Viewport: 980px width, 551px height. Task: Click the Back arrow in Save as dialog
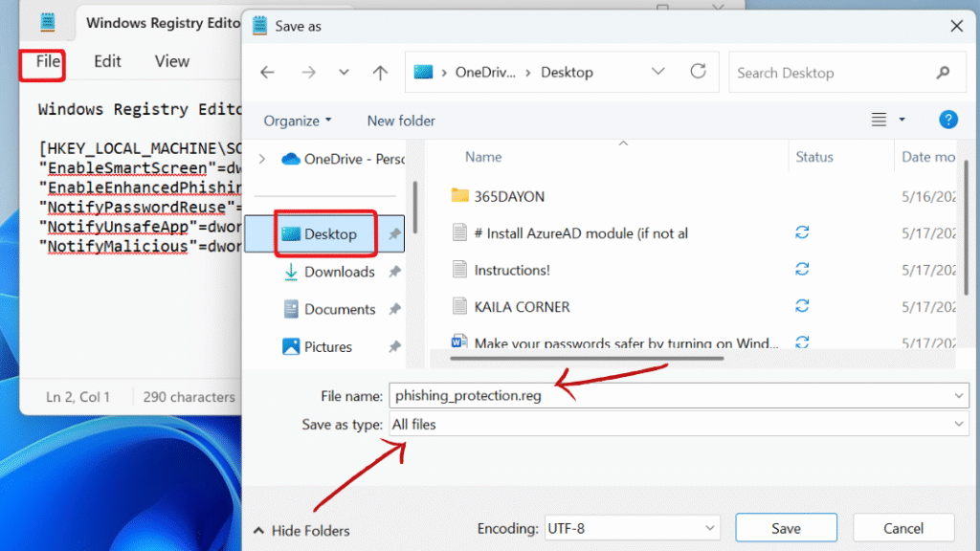[268, 73]
